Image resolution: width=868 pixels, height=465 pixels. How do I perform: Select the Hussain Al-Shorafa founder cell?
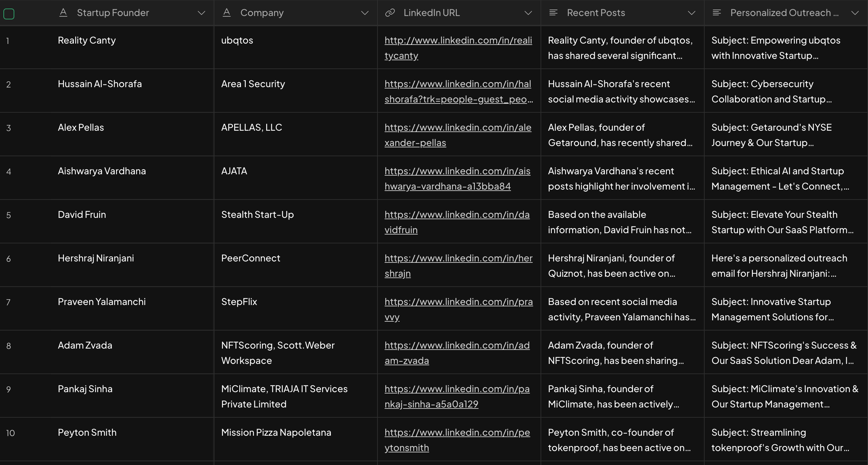(100, 84)
